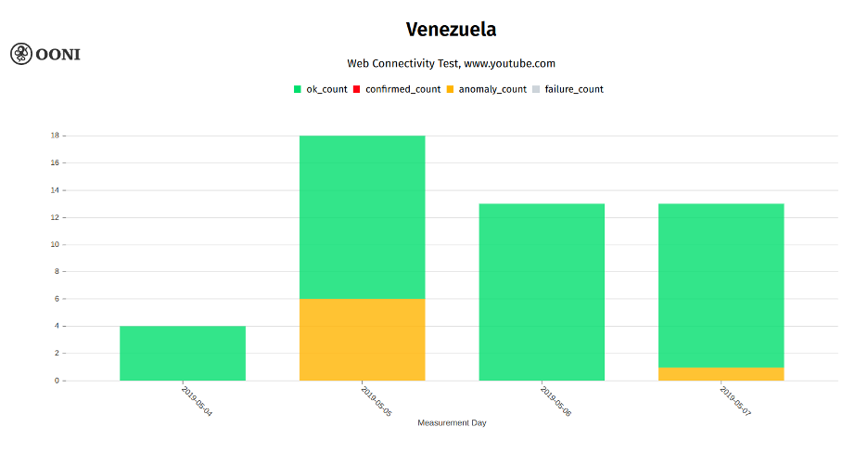868x453 pixels.
Task: Click the orange anomaly_count legend swatch
Action: coord(450,89)
